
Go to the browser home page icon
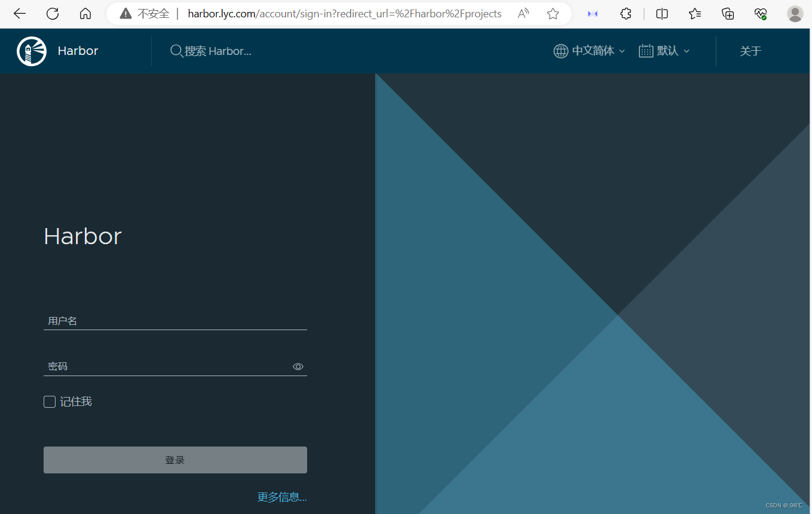[85, 14]
